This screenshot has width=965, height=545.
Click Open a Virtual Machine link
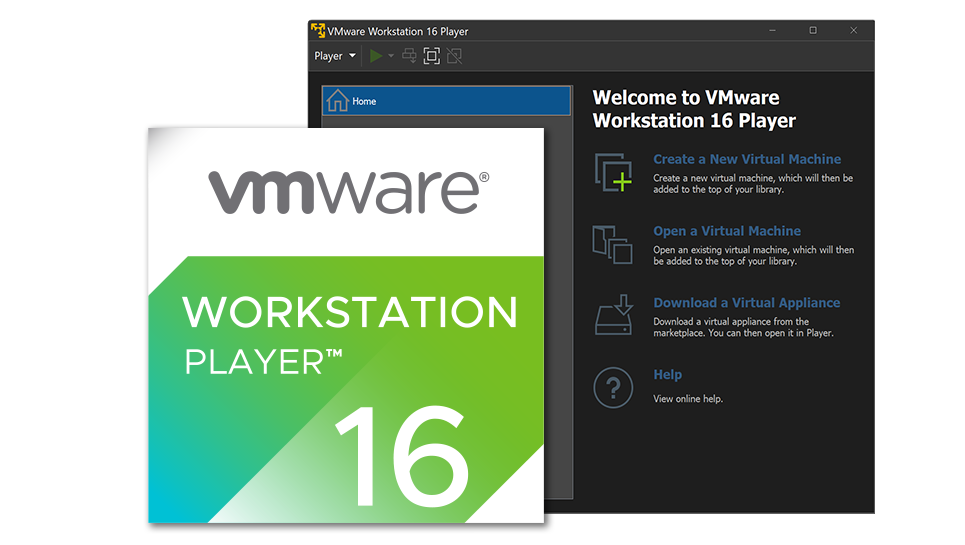[727, 231]
